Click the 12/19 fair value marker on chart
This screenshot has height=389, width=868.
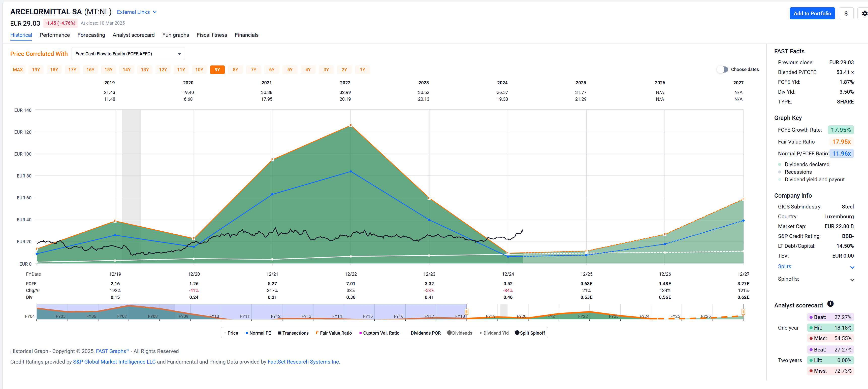(x=115, y=221)
